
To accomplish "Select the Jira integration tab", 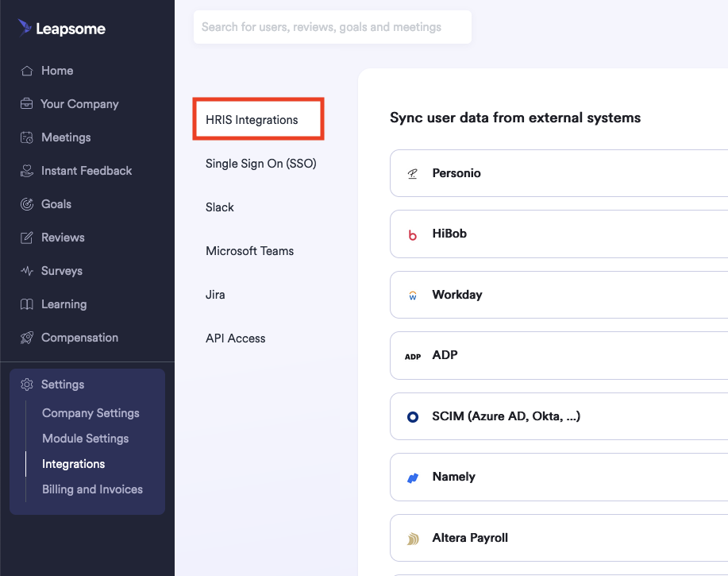I will tap(214, 294).
